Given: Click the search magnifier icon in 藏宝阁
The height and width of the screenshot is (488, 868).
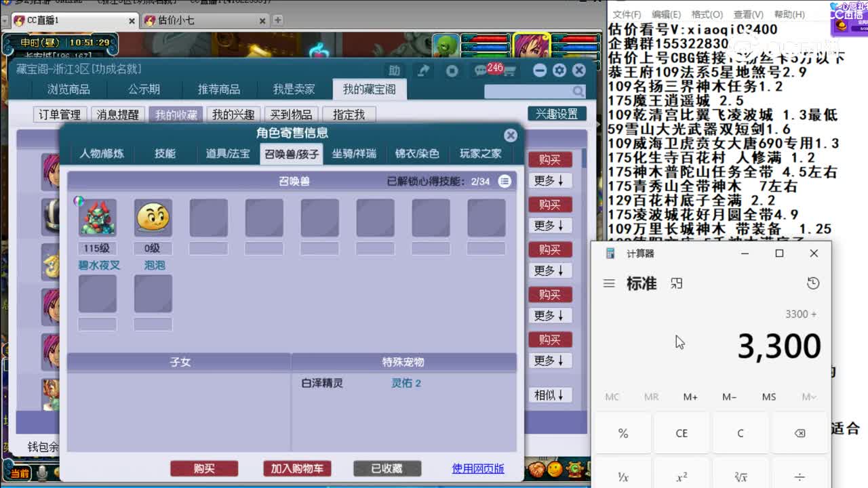Looking at the screenshot, I should pyautogui.click(x=578, y=91).
